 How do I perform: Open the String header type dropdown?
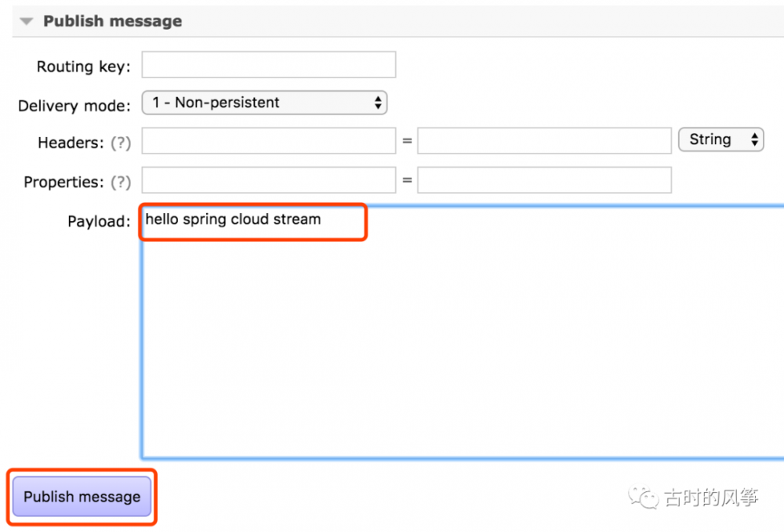pos(720,140)
